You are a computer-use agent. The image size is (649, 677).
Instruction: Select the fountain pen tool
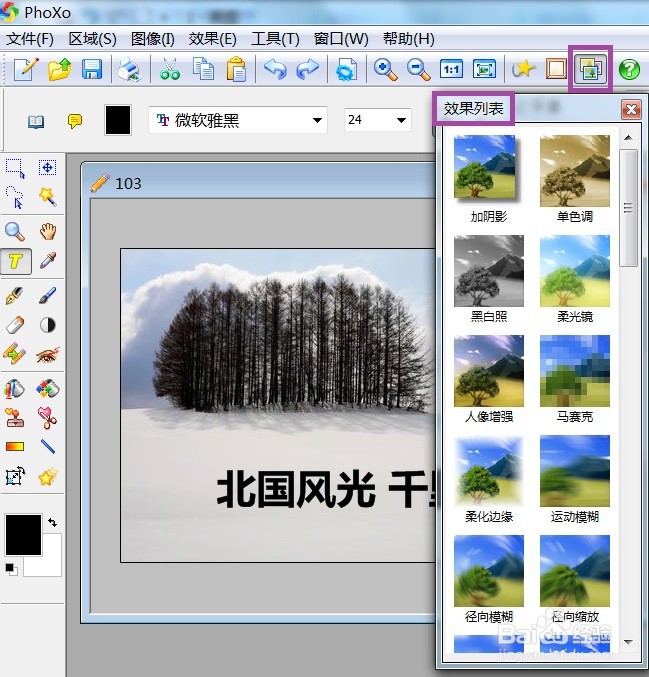coord(15,295)
